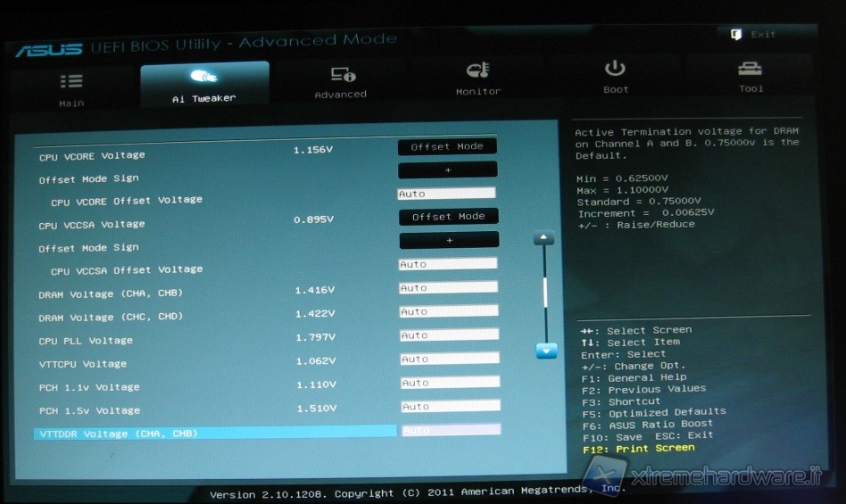This screenshot has width=846, height=504.
Task: Open the Main tab list icon
Action: [x=71, y=81]
